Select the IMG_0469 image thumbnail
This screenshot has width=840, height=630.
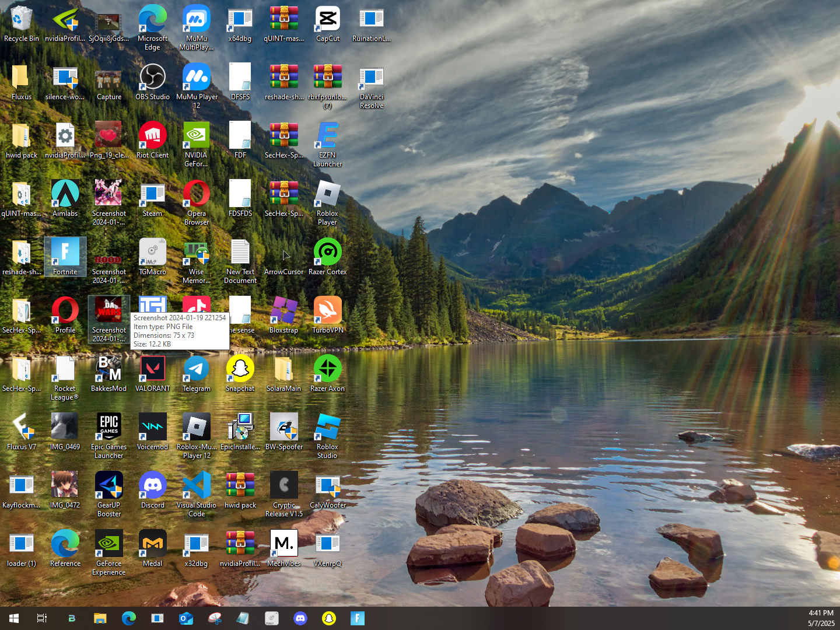tap(65, 432)
